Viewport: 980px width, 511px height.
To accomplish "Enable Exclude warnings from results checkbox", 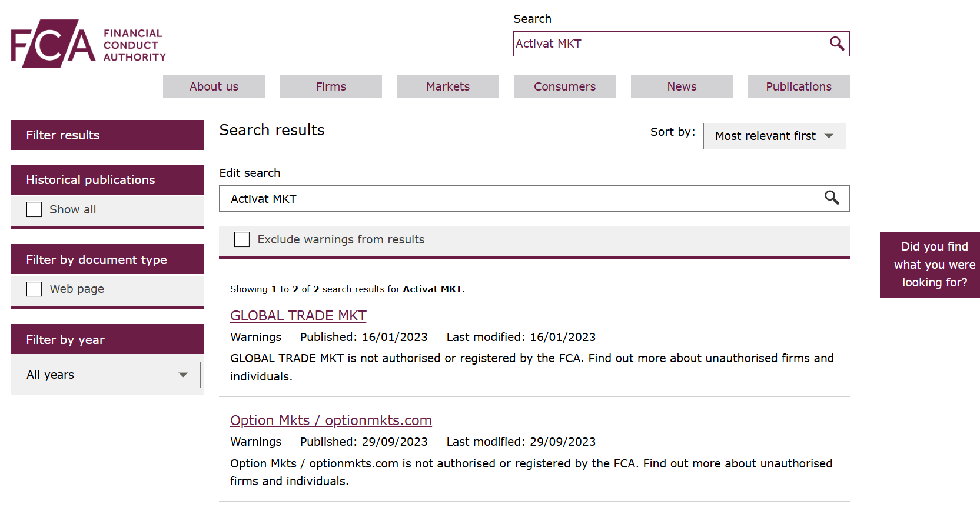I will point(242,239).
